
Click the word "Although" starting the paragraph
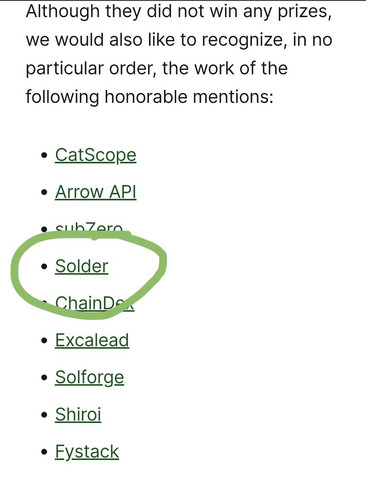(x=63, y=12)
